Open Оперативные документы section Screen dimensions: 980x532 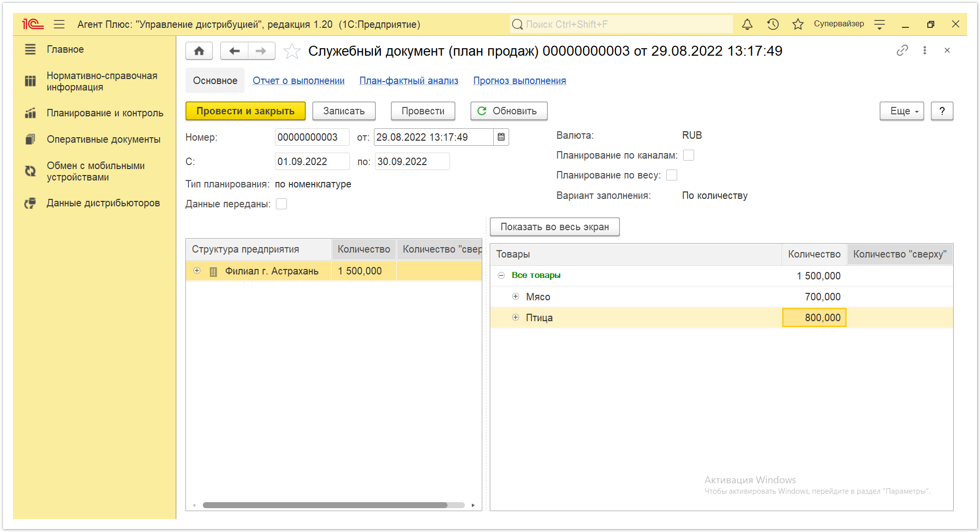103,139
